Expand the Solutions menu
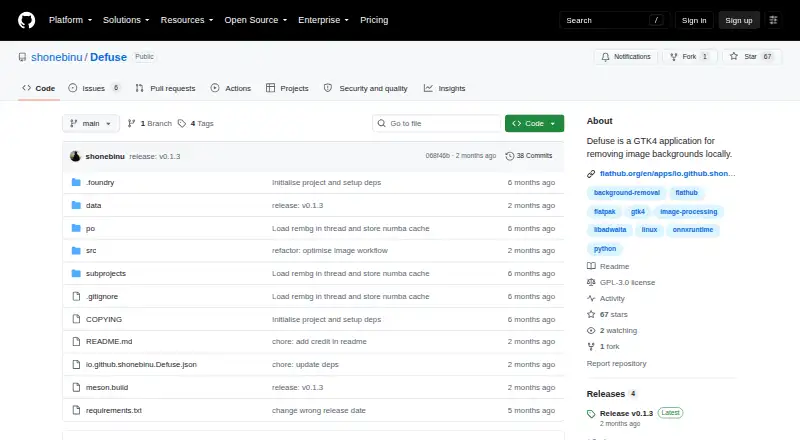The image size is (800, 440). pos(126,20)
